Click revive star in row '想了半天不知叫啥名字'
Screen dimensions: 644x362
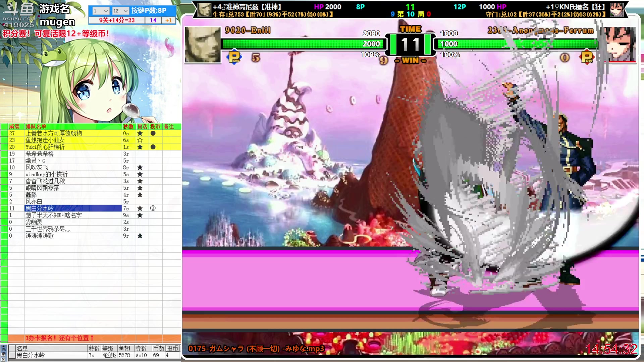tap(140, 215)
